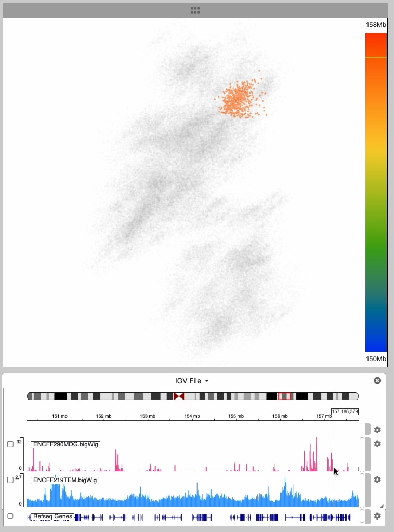Open settings gear for Refseq Genes track
This screenshot has width=394, height=532.
click(x=377, y=516)
